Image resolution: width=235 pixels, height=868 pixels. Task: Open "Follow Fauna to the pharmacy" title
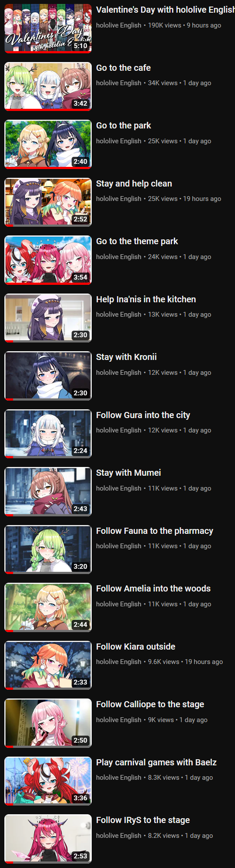155,531
